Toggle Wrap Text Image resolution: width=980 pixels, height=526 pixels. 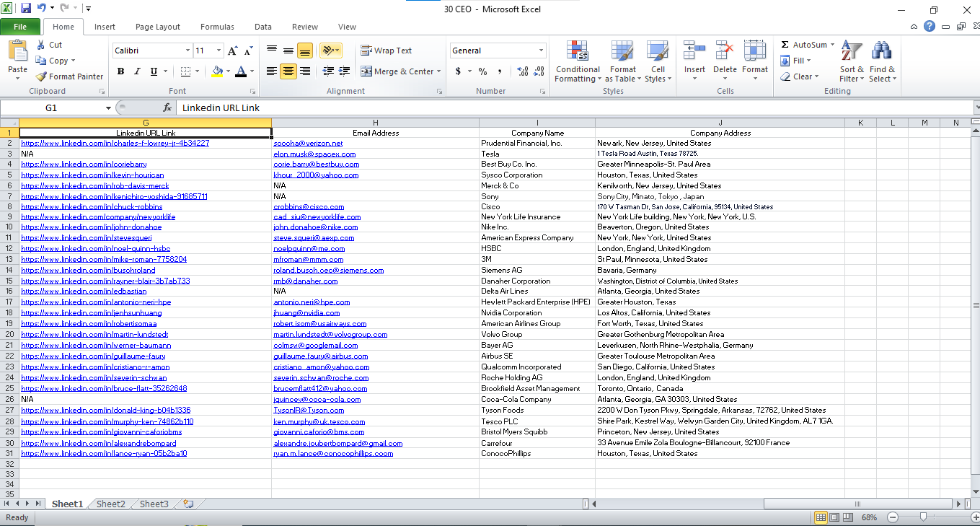[x=387, y=51]
